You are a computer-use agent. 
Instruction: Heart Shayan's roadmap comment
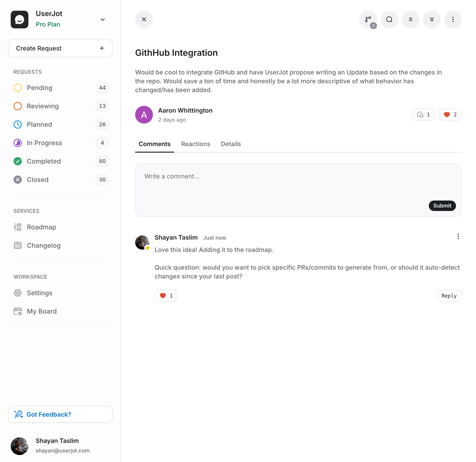pos(166,295)
